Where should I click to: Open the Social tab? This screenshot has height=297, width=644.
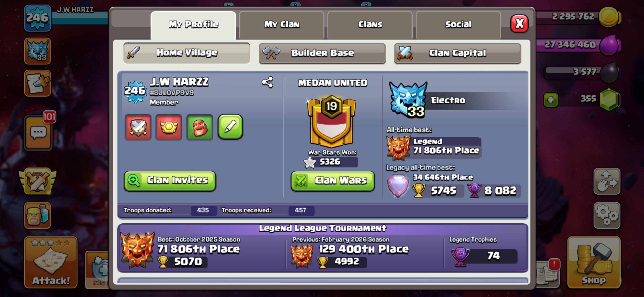[x=458, y=25]
